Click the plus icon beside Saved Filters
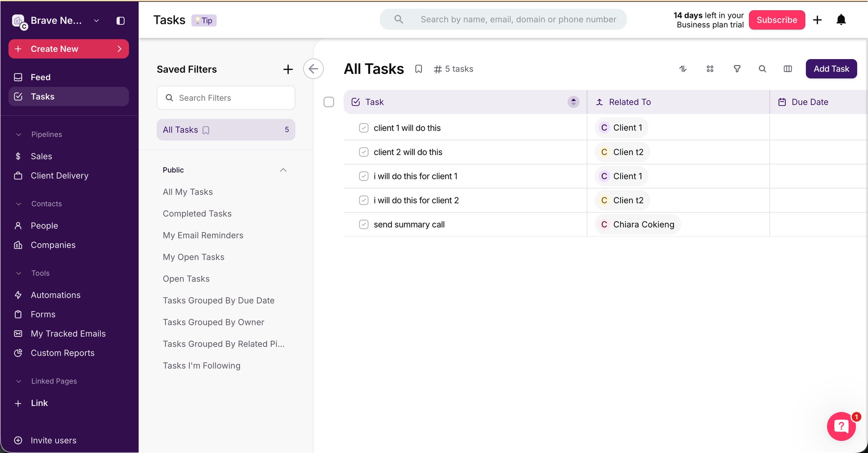This screenshot has width=868, height=453. 288,69
